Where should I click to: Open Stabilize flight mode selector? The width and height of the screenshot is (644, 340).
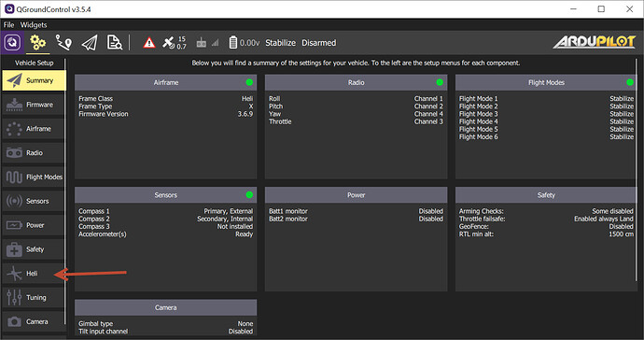pos(280,43)
